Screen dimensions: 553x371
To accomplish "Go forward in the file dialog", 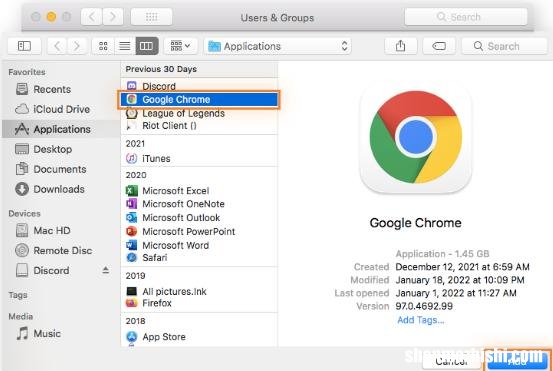I will 77,46.
